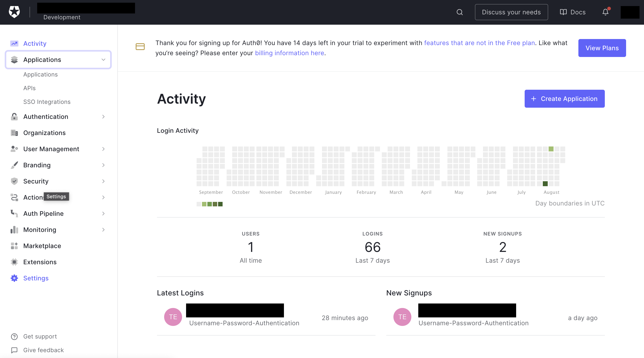The height and width of the screenshot is (358, 644).
Task: Click the Auth0 shield logo
Action: [x=14, y=12]
